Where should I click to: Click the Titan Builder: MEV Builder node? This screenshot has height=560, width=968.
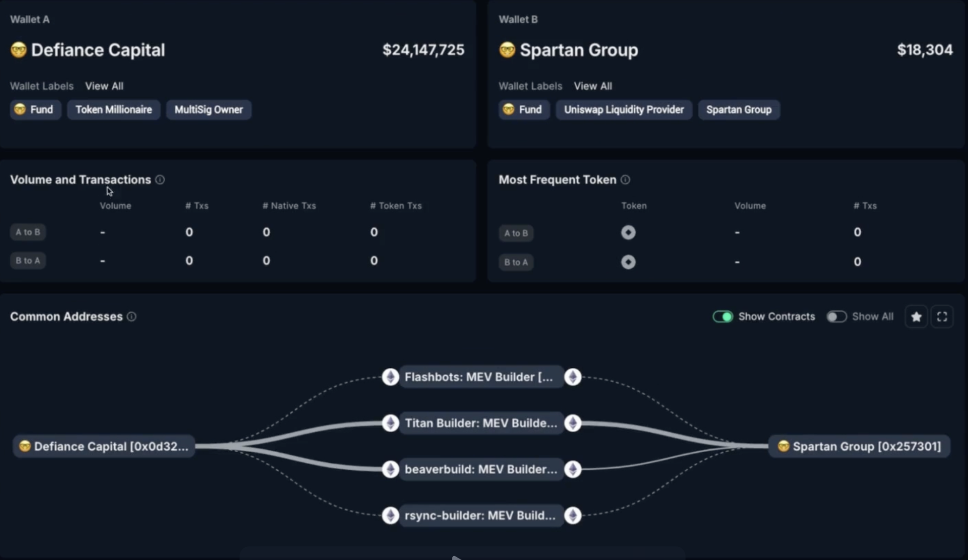[x=481, y=423]
